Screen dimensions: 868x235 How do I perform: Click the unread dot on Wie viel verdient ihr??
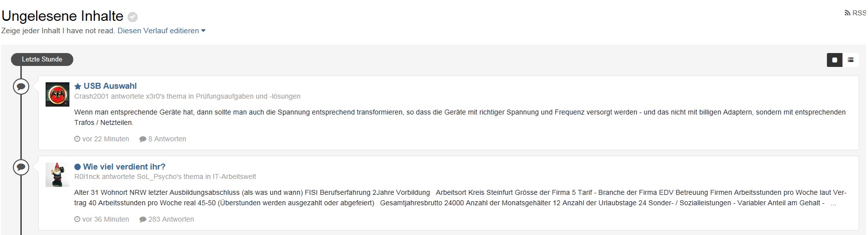tap(77, 167)
